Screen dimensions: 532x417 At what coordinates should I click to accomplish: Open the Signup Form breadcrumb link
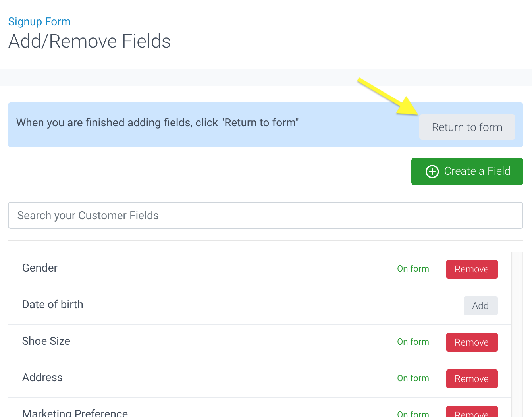[x=39, y=22]
